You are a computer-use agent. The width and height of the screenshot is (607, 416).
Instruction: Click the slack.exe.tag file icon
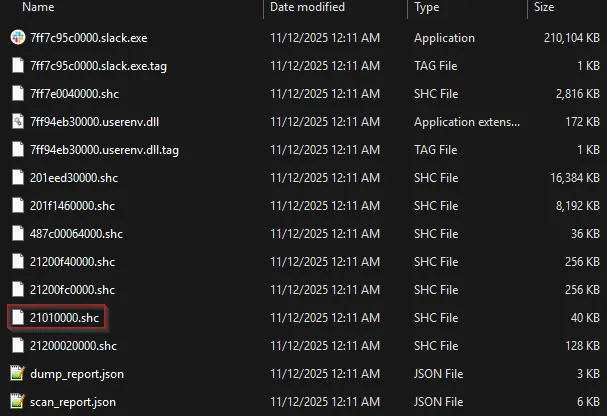(17, 65)
